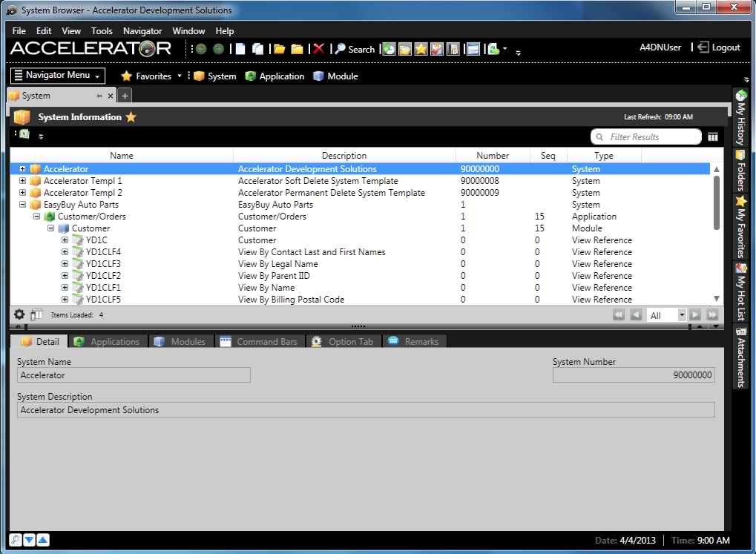
Task: Pin the System tab
Action: (x=99, y=96)
